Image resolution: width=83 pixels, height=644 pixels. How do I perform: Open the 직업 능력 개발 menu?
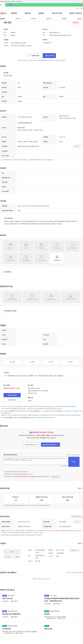tap(57, 13)
